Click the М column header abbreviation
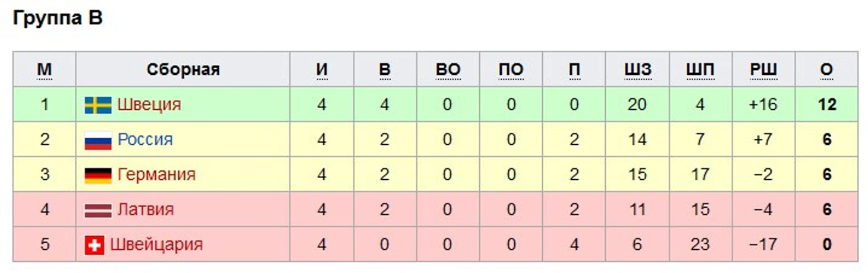This screenshot has height=273, width=868. click(x=45, y=69)
